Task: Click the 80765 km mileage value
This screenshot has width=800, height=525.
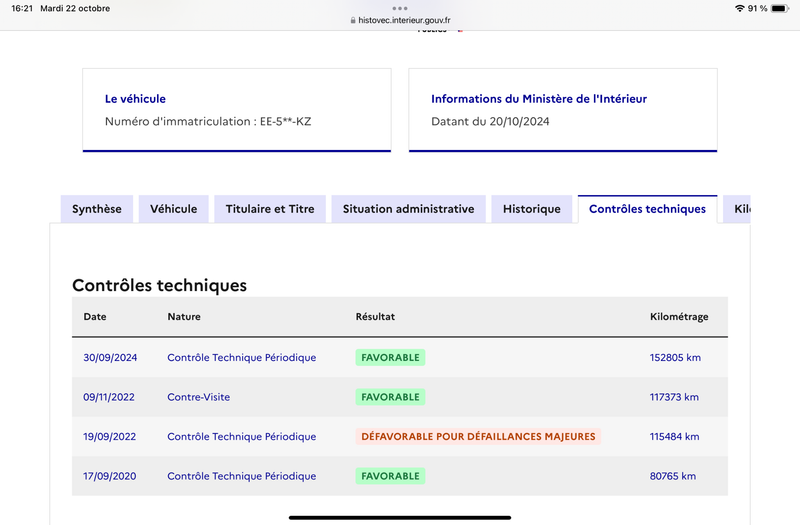Action: pyautogui.click(x=672, y=476)
